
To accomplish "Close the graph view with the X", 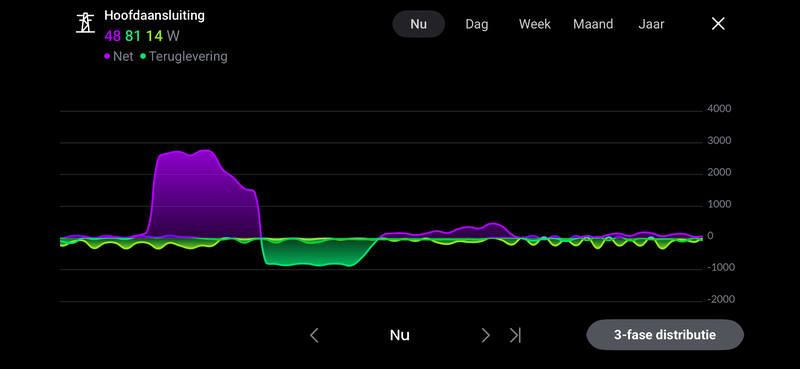I will click(718, 23).
